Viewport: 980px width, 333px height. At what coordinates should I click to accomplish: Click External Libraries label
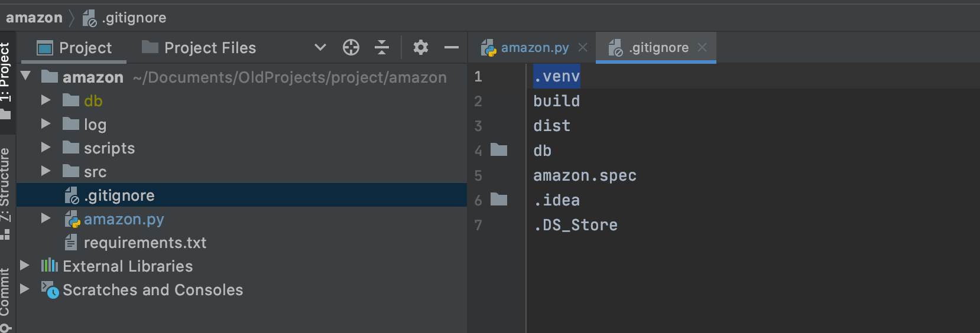(128, 266)
